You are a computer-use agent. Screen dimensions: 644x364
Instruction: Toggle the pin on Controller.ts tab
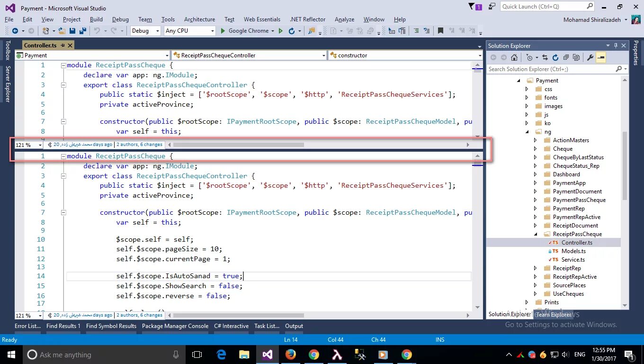click(x=63, y=45)
